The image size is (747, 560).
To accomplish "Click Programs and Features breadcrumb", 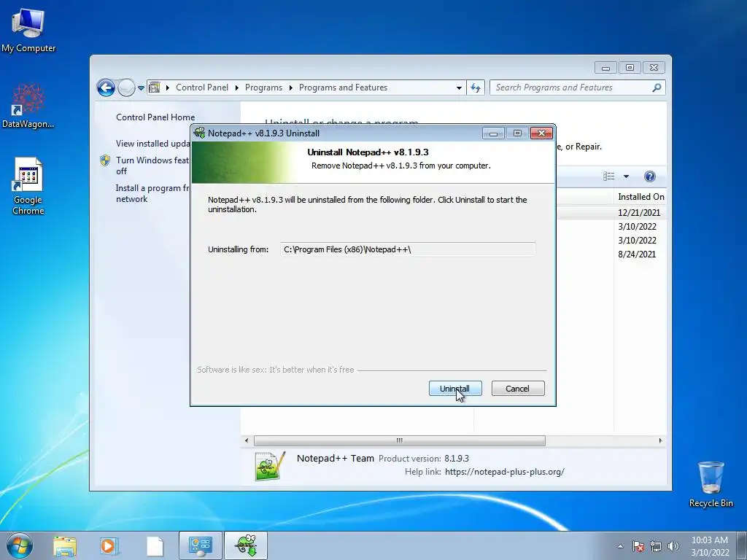I will (x=343, y=87).
